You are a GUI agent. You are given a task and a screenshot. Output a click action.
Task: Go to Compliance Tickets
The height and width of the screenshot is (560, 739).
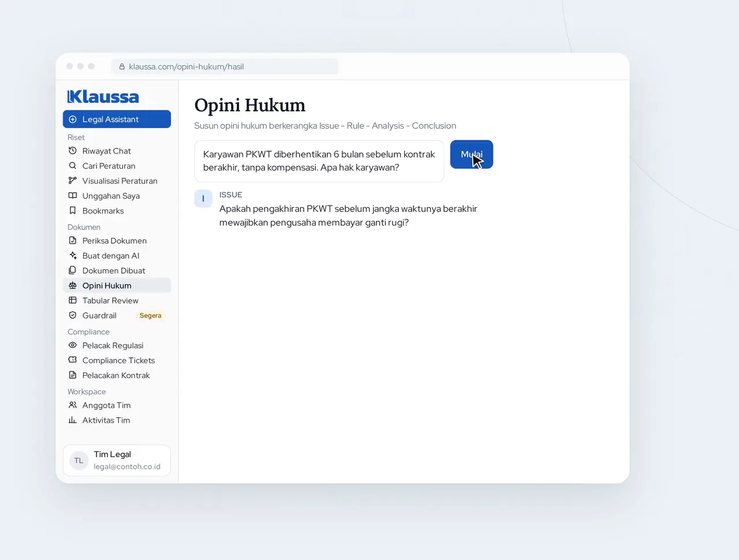(x=117, y=360)
